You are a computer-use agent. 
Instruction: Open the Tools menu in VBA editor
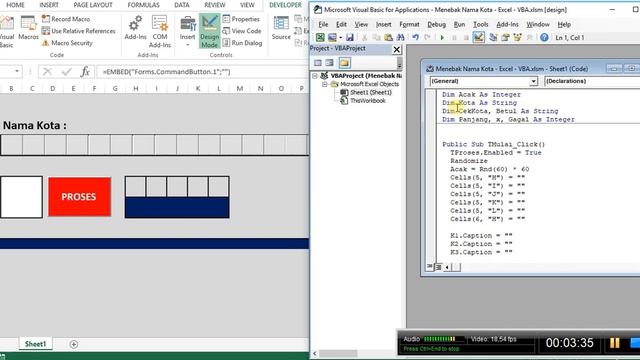[x=480, y=24]
